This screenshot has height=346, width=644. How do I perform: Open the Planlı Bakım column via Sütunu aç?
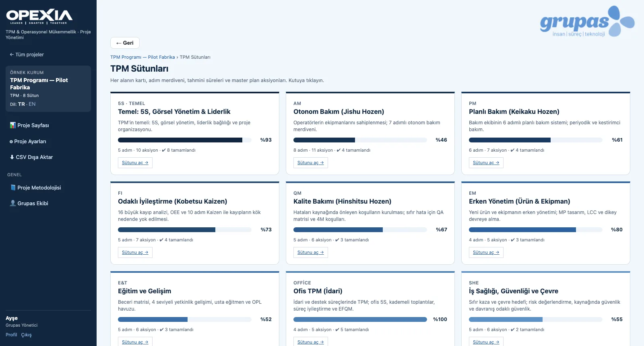pyautogui.click(x=486, y=163)
